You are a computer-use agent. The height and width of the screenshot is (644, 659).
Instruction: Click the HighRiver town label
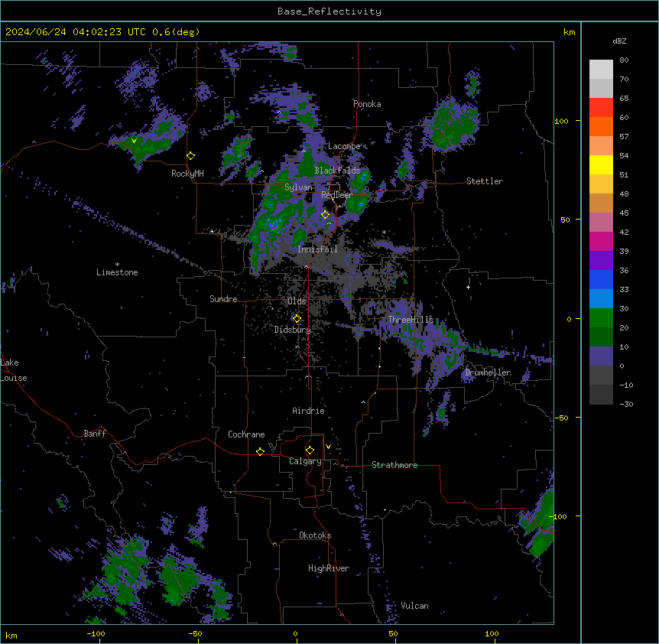tap(329, 568)
